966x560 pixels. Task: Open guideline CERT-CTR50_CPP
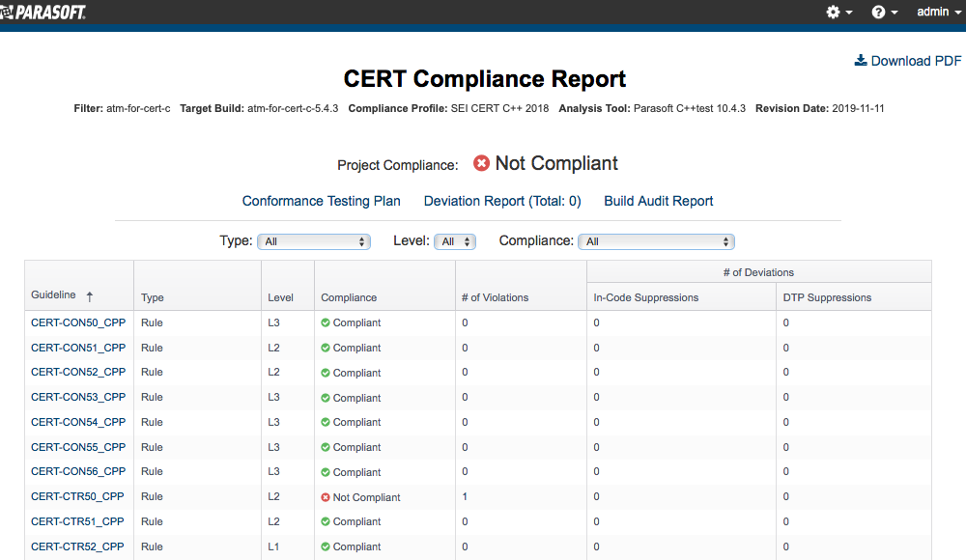pos(77,496)
